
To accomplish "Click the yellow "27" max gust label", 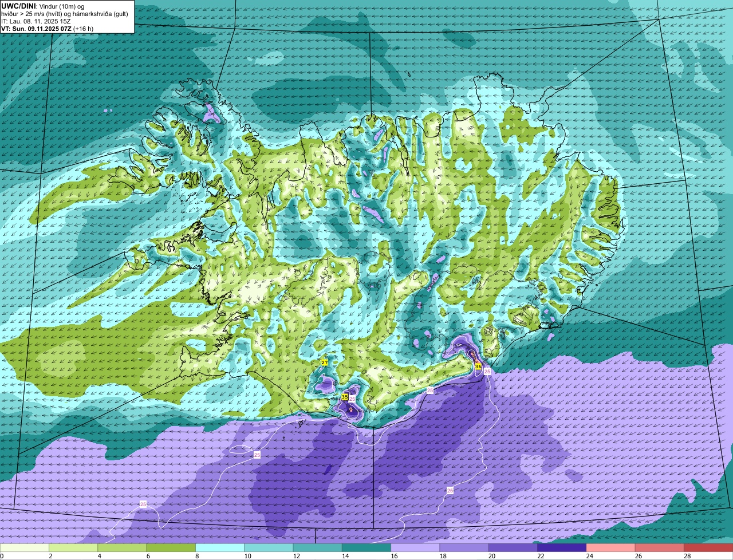I will point(324,363).
